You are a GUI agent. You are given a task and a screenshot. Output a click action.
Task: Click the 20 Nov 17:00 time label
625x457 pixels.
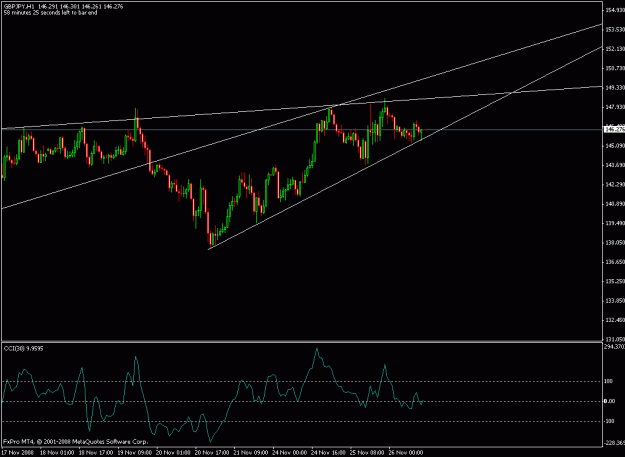212,453
